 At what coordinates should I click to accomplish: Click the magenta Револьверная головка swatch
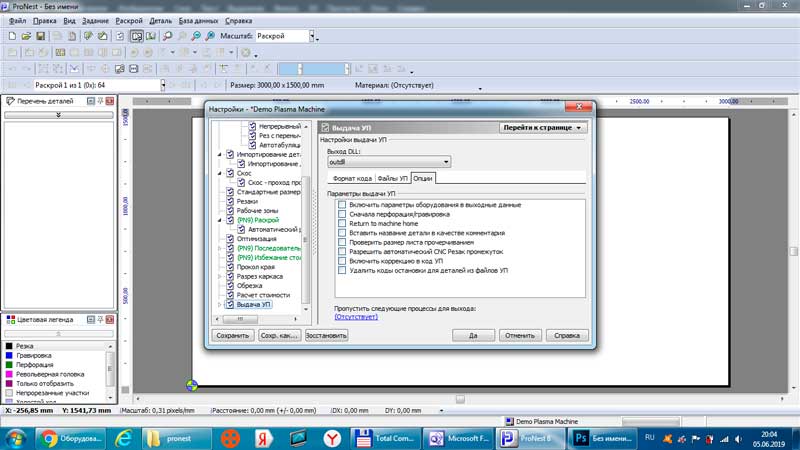[x=9, y=374]
